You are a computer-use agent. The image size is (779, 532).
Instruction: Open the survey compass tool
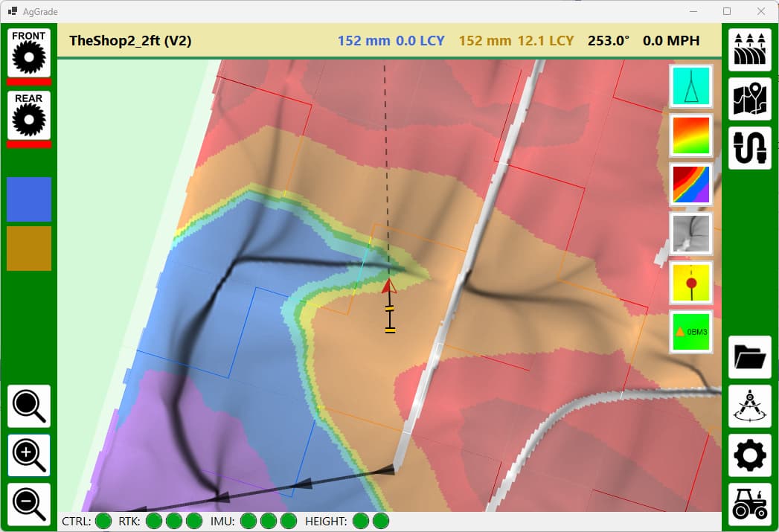coord(749,406)
